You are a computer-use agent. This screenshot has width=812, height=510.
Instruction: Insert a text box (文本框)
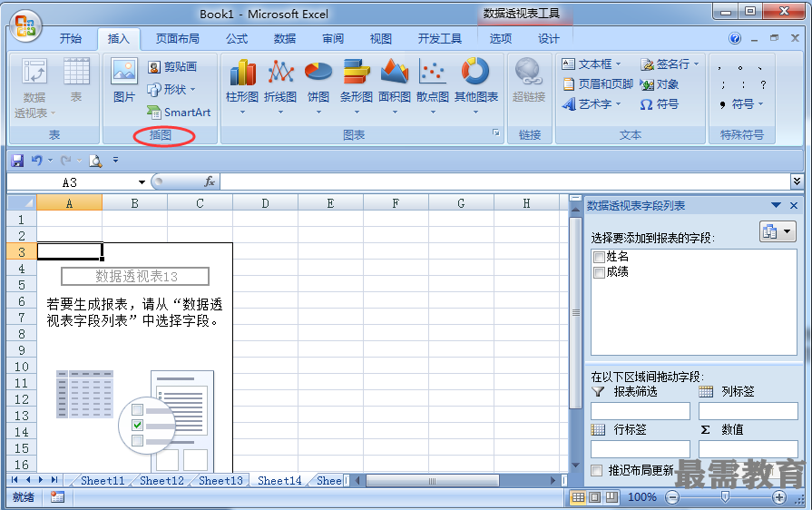click(x=592, y=64)
